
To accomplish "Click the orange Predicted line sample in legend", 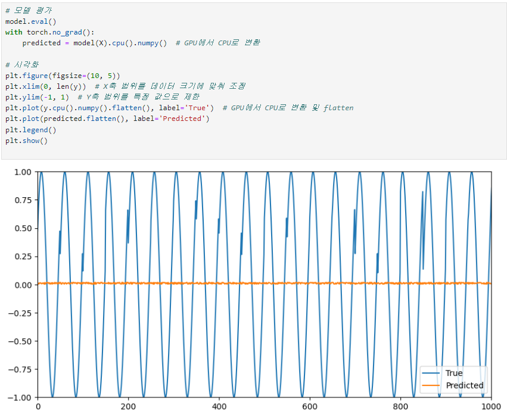I will click(431, 385).
